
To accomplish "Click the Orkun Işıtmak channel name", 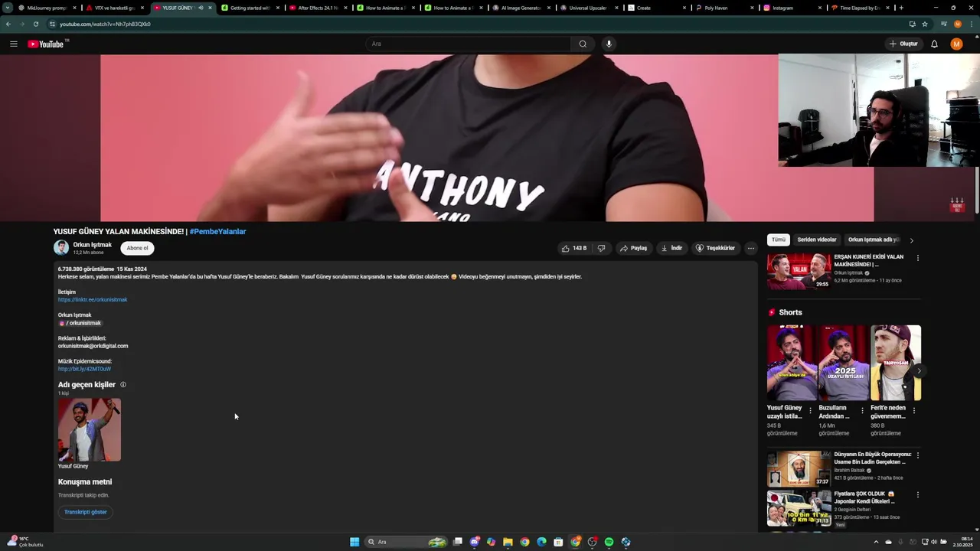I will click(93, 245).
